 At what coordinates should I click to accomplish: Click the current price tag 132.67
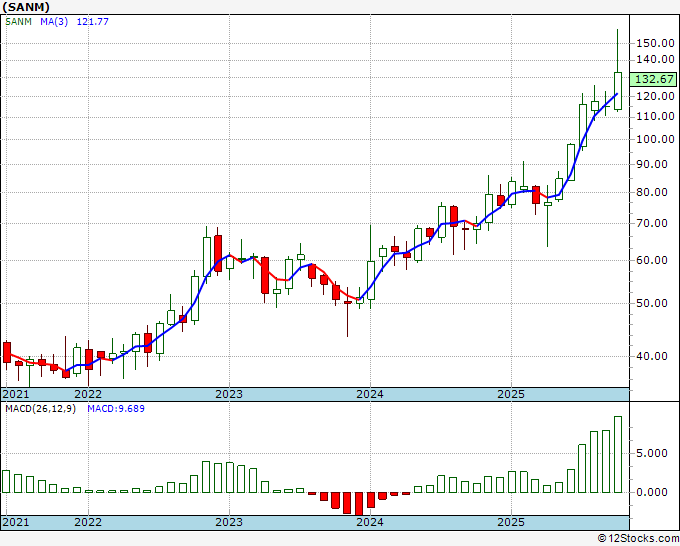pos(654,79)
